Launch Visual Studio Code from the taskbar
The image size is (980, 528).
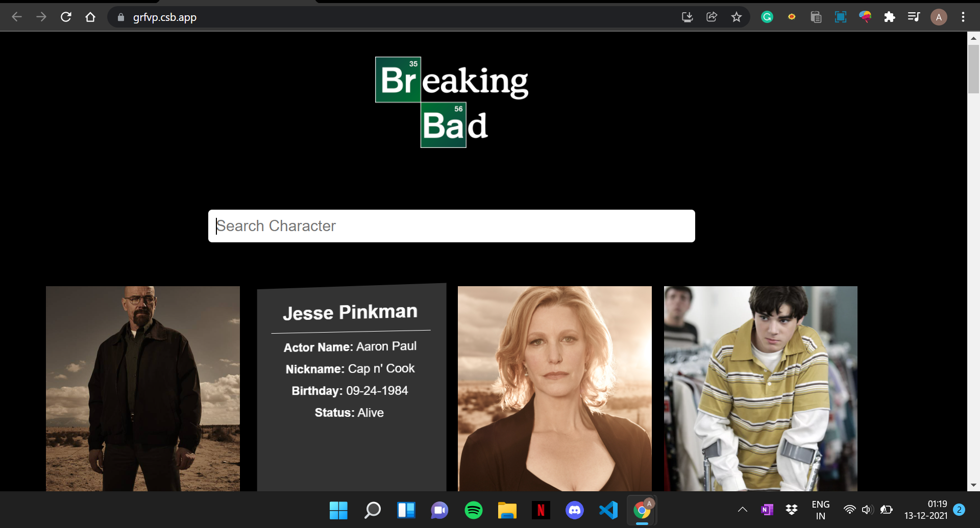click(x=608, y=510)
